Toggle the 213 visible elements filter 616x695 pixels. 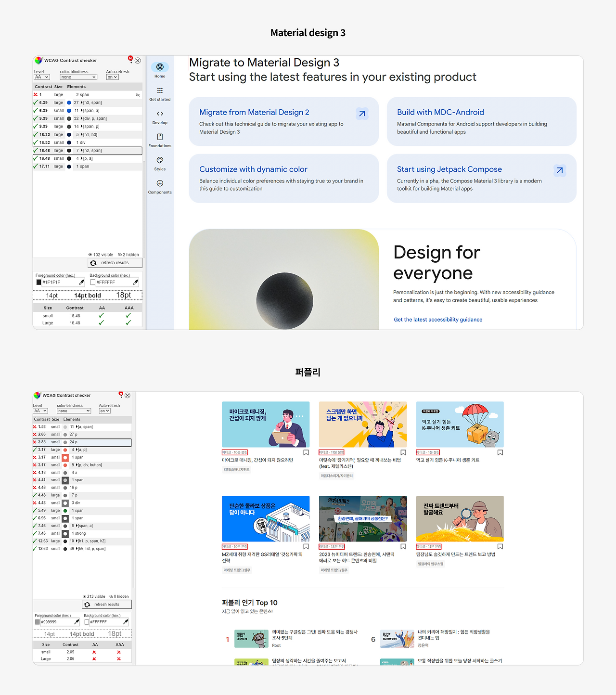tap(94, 596)
